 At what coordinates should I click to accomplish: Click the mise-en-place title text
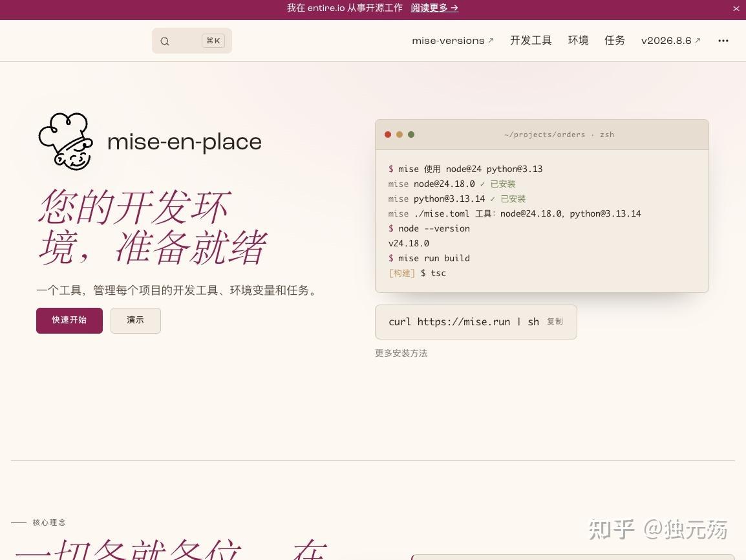coord(185,142)
